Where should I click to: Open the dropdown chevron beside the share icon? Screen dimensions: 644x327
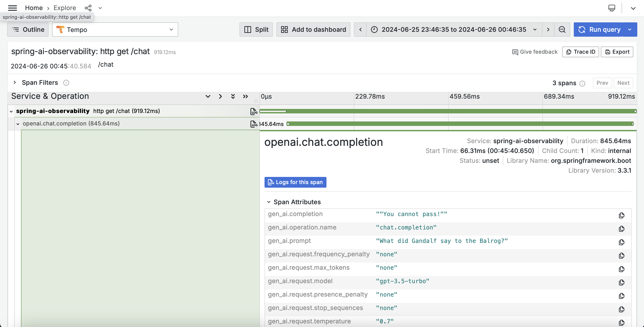click(100, 8)
